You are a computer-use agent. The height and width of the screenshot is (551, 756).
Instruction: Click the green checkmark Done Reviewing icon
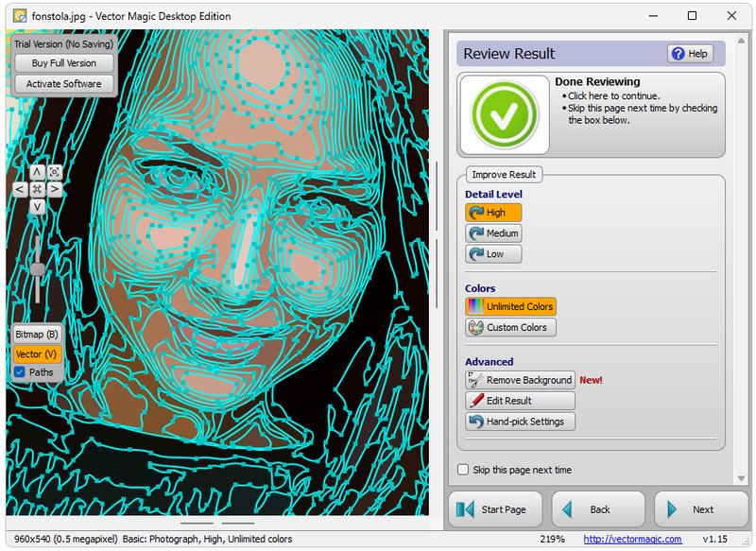tap(505, 114)
